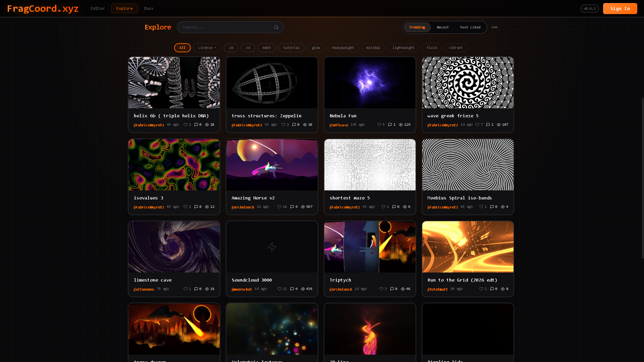This screenshot has width=644, height=362.
Task: Switch sorting to Most Liked
Action: 470,27
